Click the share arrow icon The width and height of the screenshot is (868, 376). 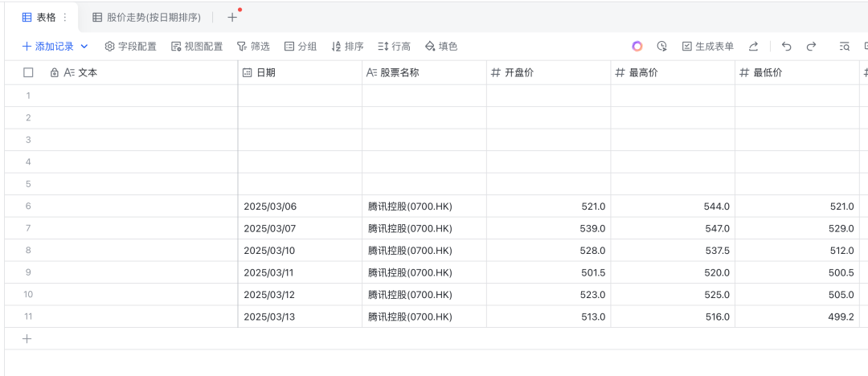[x=753, y=47]
